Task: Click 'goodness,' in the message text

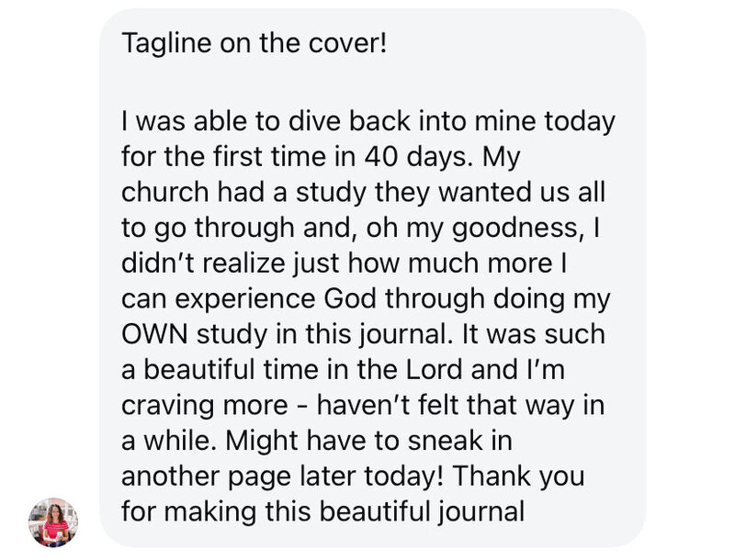Action: (x=516, y=229)
